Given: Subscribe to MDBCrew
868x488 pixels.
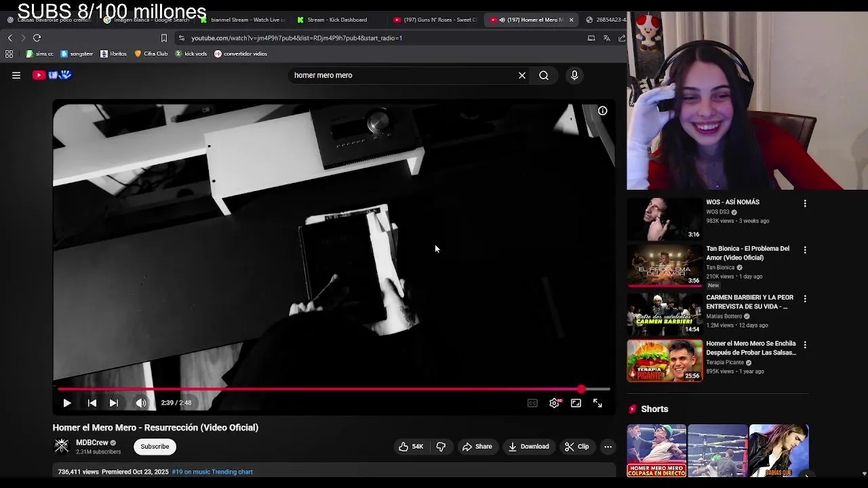Looking at the screenshot, I should pyautogui.click(x=155, y=447).
